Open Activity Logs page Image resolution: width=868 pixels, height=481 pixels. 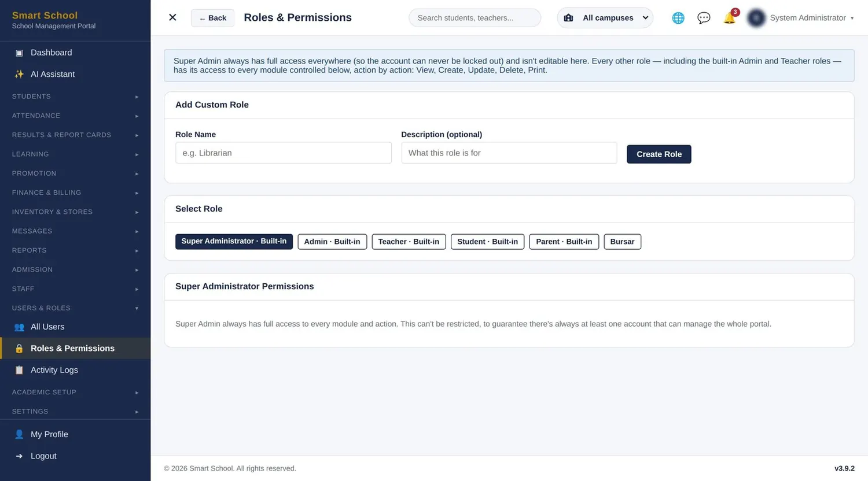(x=75, y=370)
